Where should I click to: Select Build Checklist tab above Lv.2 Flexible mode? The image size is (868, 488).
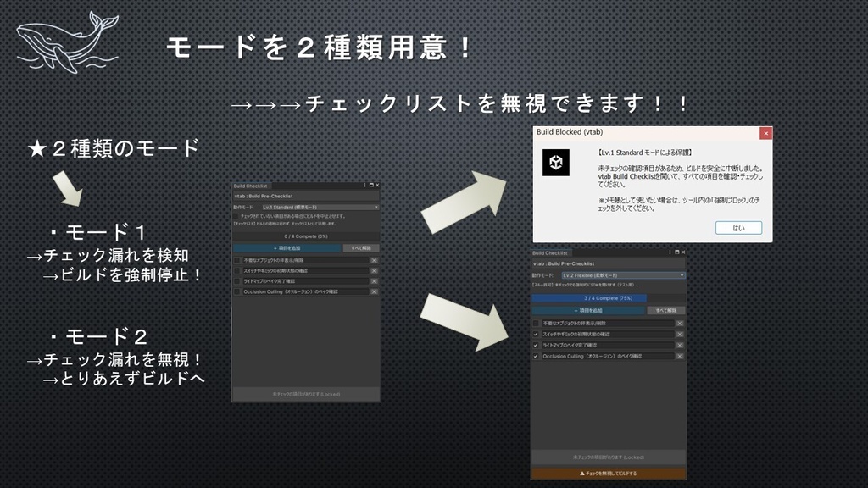550,252
